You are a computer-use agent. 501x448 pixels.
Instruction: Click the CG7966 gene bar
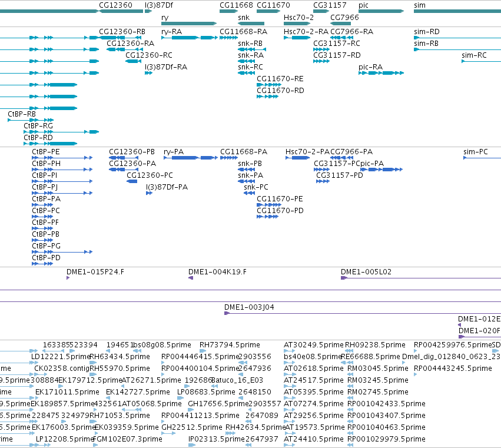tap(340, 24)
